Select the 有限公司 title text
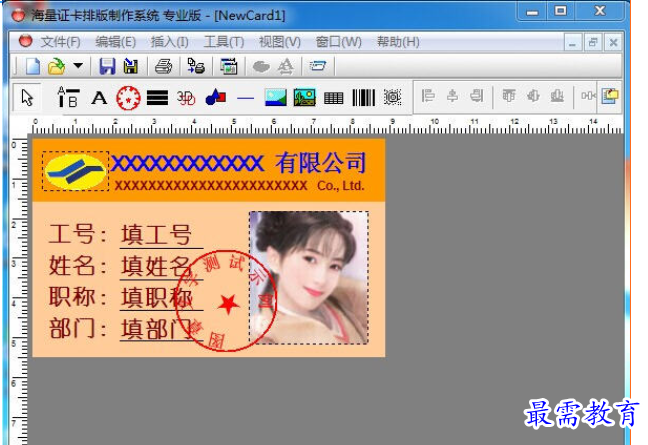This screenshot has height=445, width=648. pos(321,162)
